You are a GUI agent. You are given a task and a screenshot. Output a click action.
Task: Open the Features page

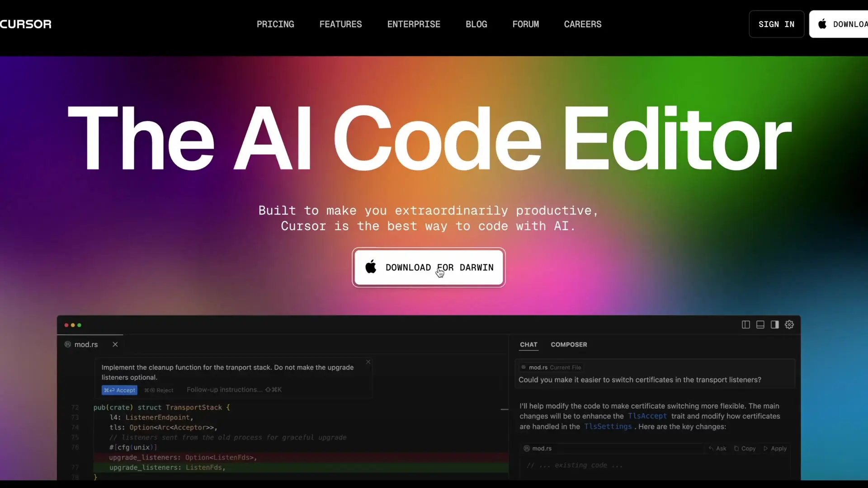(340, 24)
